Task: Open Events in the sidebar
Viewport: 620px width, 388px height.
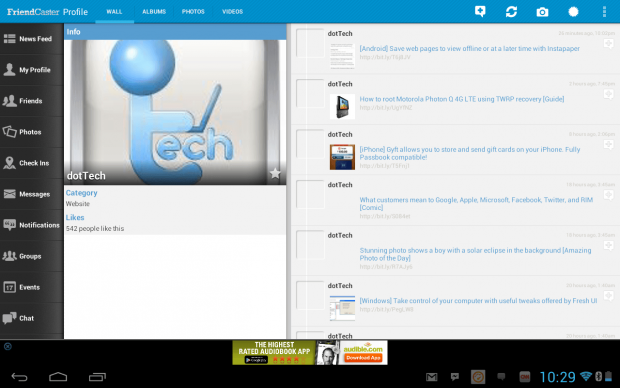Action: [32, 287]
